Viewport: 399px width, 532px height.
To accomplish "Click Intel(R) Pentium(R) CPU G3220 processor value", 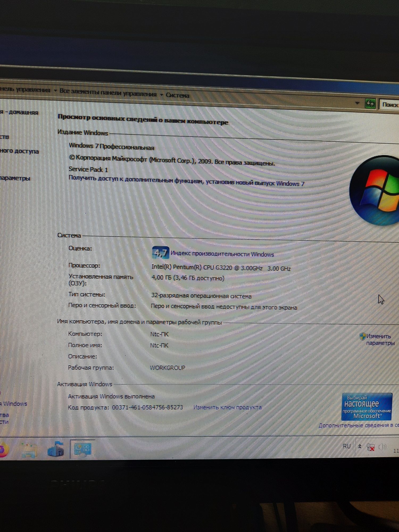I will [221, 267].
